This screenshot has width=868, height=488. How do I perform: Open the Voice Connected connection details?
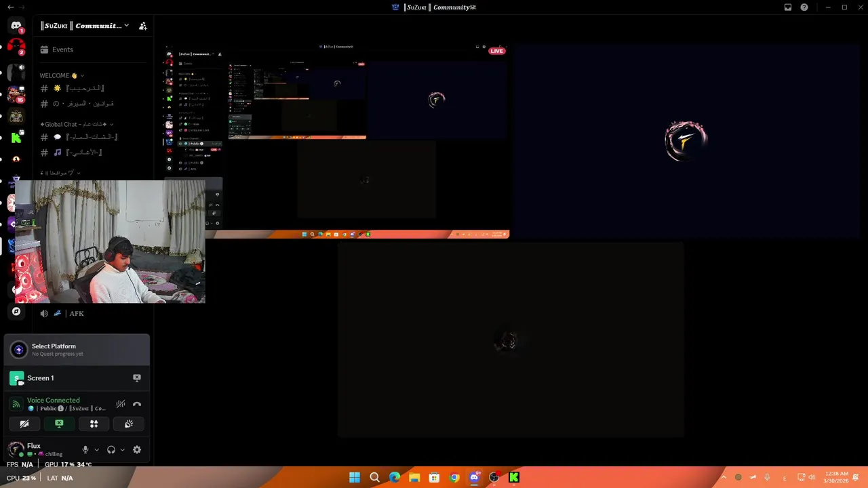click(x=53, y=400)
